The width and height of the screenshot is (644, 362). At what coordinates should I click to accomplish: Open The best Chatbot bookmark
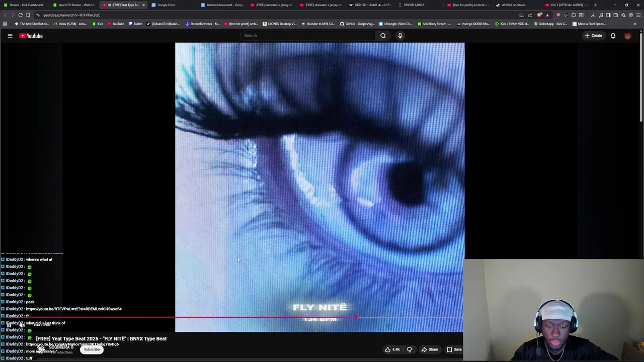pos(32,24)
